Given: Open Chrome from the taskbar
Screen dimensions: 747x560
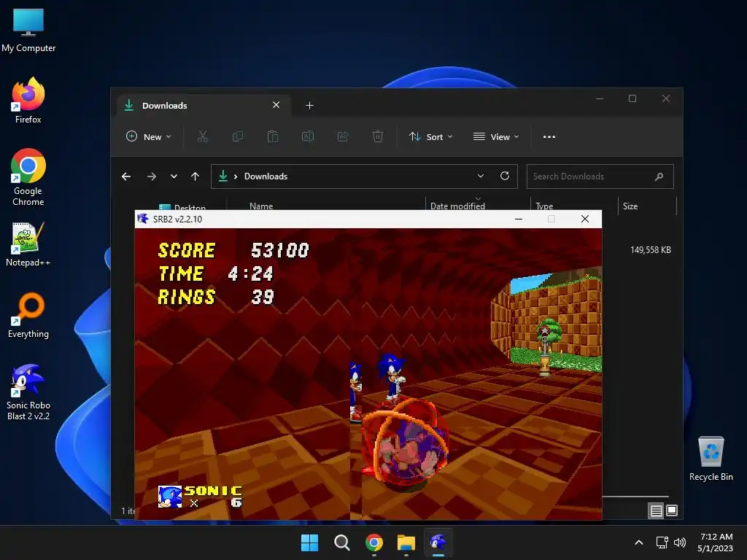Looking at the screenshot, I should [x=374, y=542].
